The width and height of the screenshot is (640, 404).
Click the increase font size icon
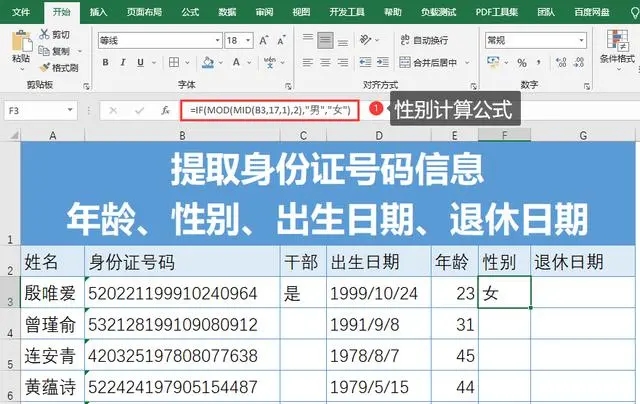tap(264, 40)
